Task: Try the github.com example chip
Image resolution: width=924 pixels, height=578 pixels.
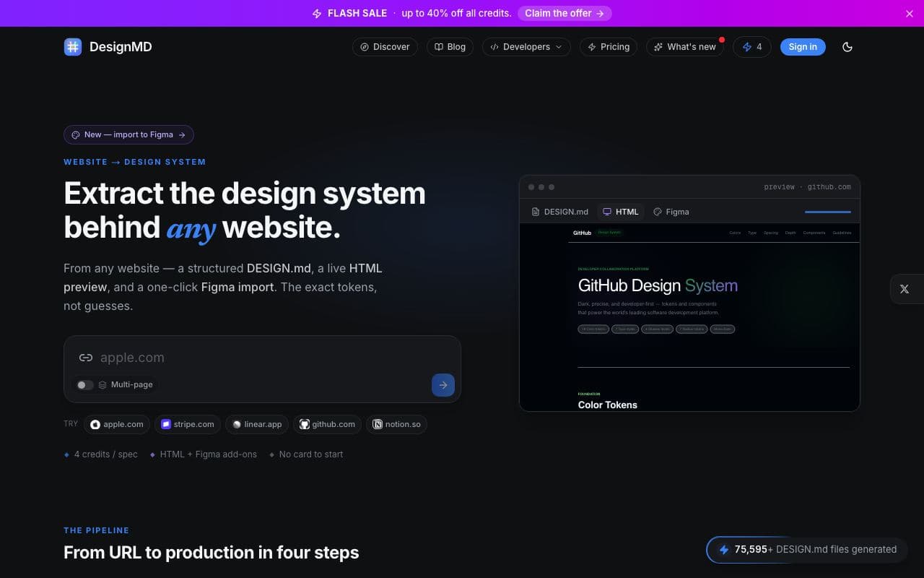Action: tap(327, 424)
